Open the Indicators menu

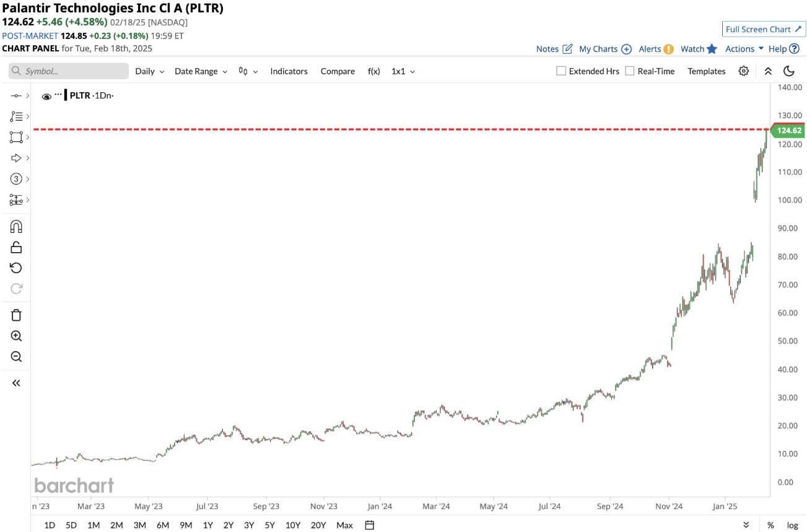289,71
